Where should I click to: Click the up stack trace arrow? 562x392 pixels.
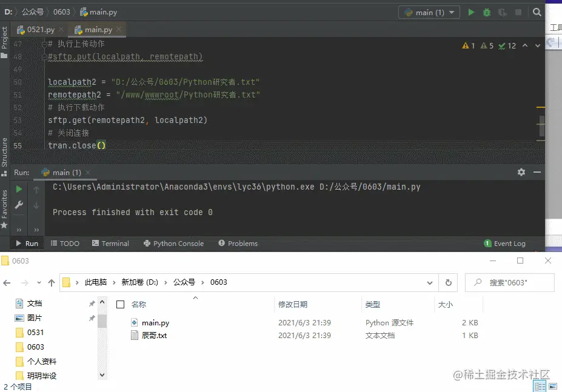click(x=36, y=190)
